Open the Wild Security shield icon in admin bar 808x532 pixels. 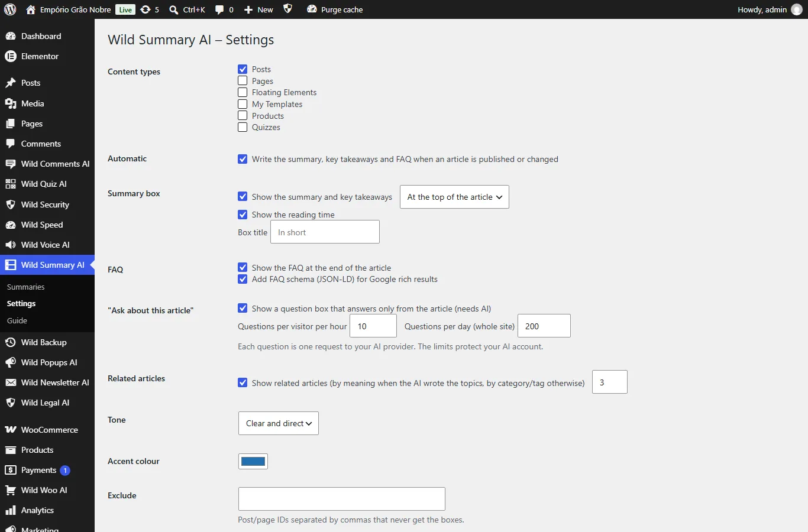pyautogui.click(x=287, y=9)
